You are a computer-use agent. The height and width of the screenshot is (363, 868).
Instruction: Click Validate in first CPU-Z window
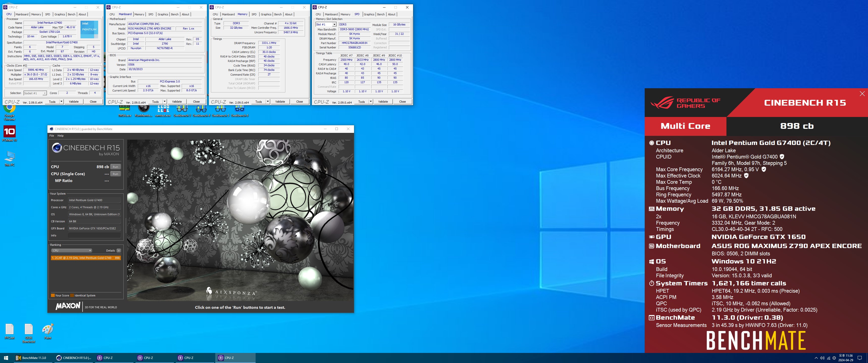73,101
